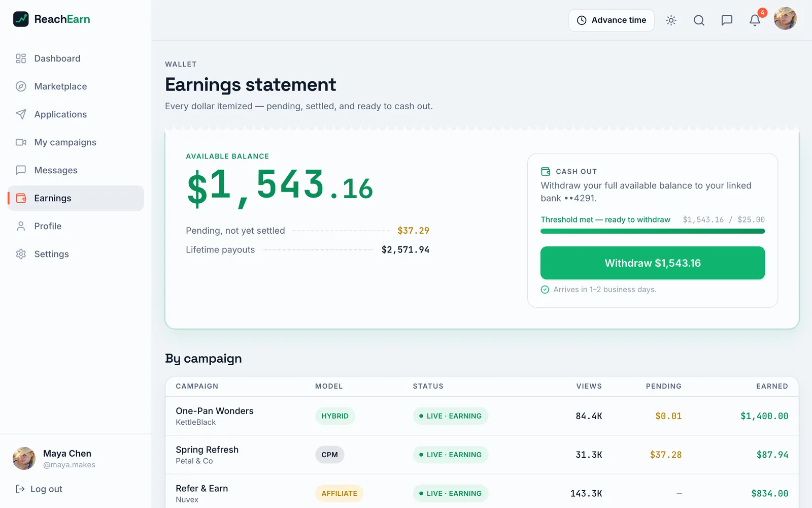Open notifications bell with 4 badge
This screenshot has height=508, width=812.
[755, 20]
